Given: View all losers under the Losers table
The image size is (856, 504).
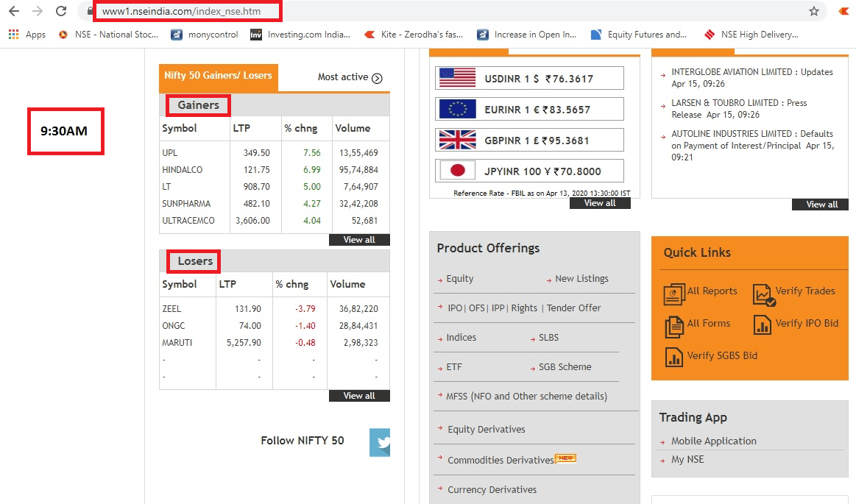Looking at the screenshot, I should click(x=359, y=395).
